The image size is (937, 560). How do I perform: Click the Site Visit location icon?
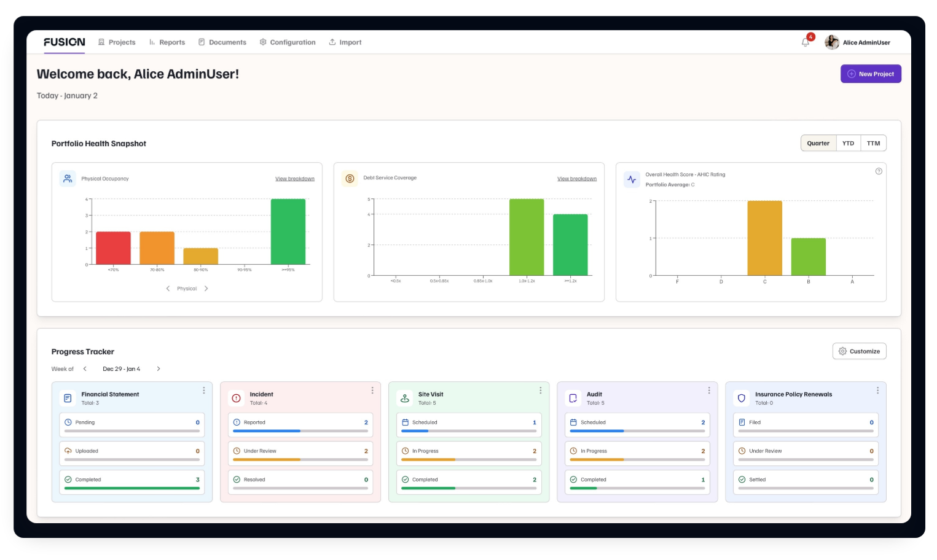pos(405,398)
